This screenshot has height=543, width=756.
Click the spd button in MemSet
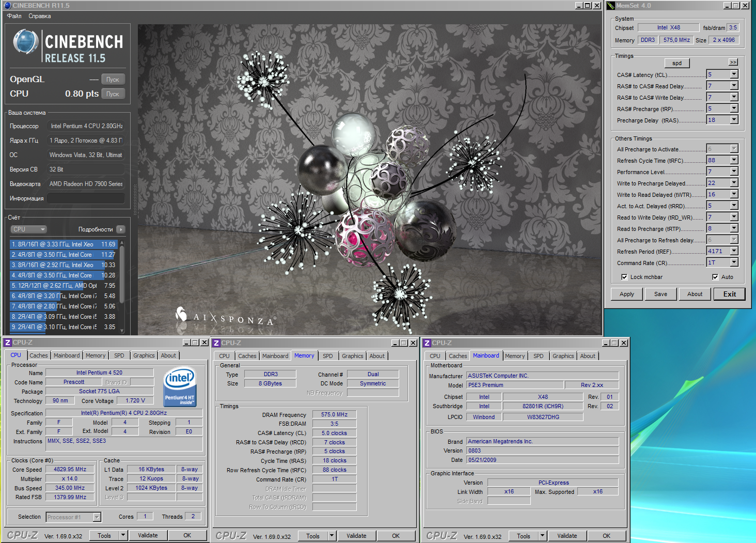coord(677,63)
